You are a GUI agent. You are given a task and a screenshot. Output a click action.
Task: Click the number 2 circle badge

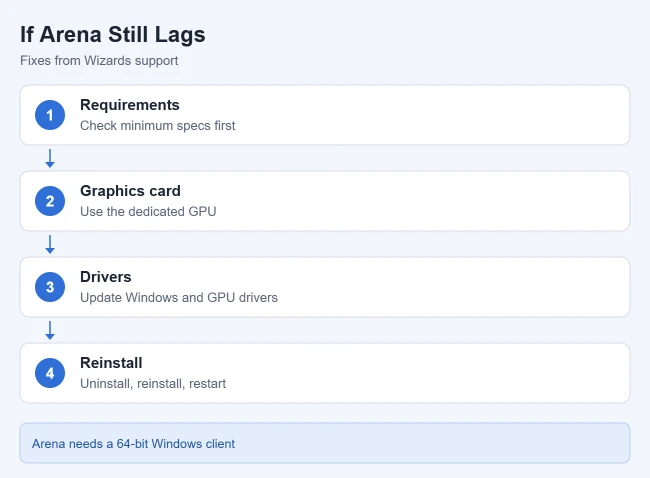pyautogui.click(x=50, y=201)
